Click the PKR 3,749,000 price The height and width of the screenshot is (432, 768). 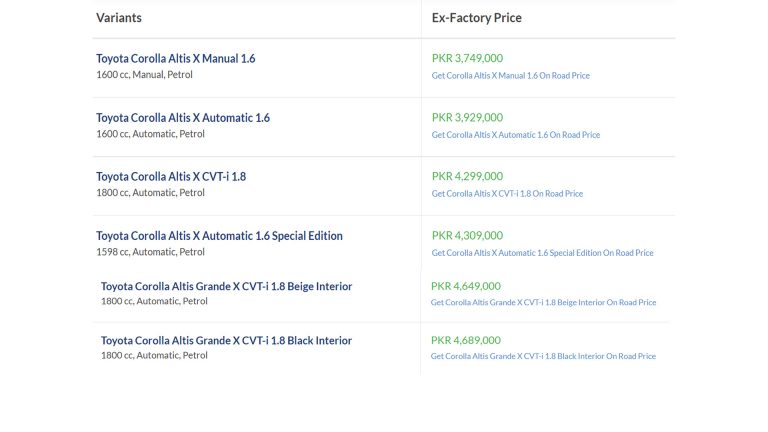(x=467, y=58)
